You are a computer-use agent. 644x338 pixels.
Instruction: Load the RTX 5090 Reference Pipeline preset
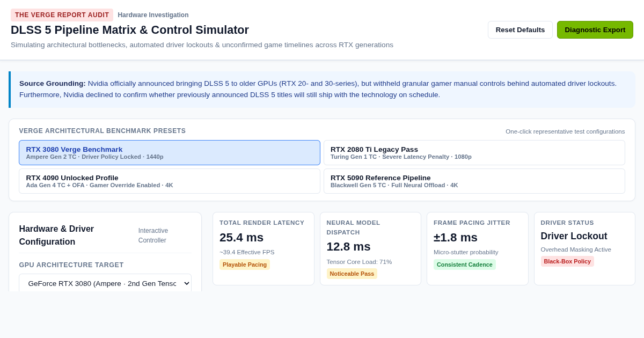[474, 181]
